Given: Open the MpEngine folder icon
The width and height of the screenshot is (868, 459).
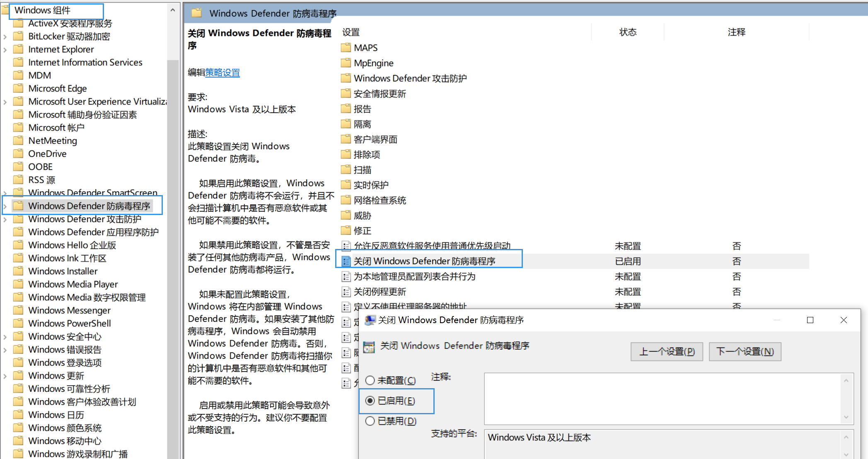Looking at the screenshot, I should pyautogui.click(x=346, y=63).
